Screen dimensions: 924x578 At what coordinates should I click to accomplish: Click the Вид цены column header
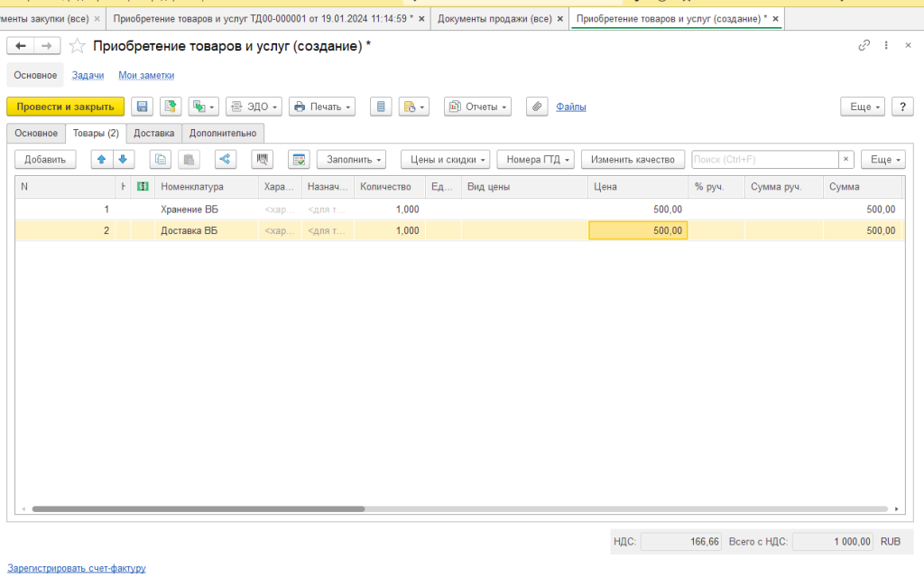[x=524, y=187]
